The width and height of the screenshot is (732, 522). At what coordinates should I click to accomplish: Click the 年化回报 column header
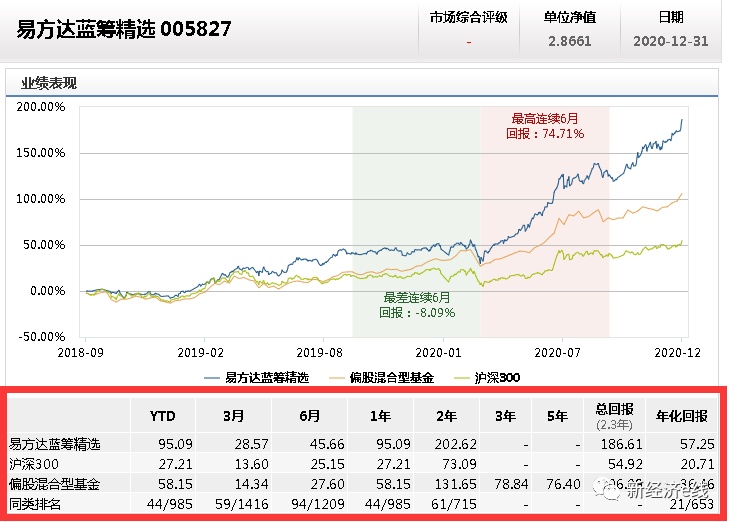pyautogui.click(x=682, y=416)
